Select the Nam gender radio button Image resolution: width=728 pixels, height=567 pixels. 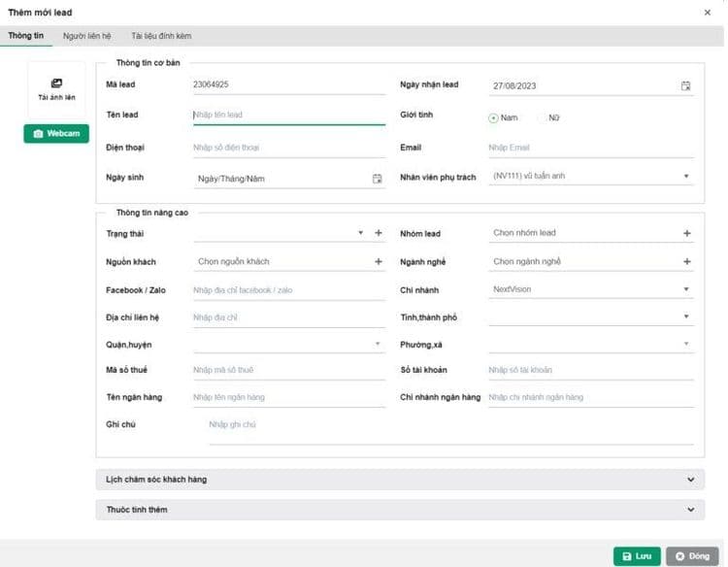[x=494, y=117]
